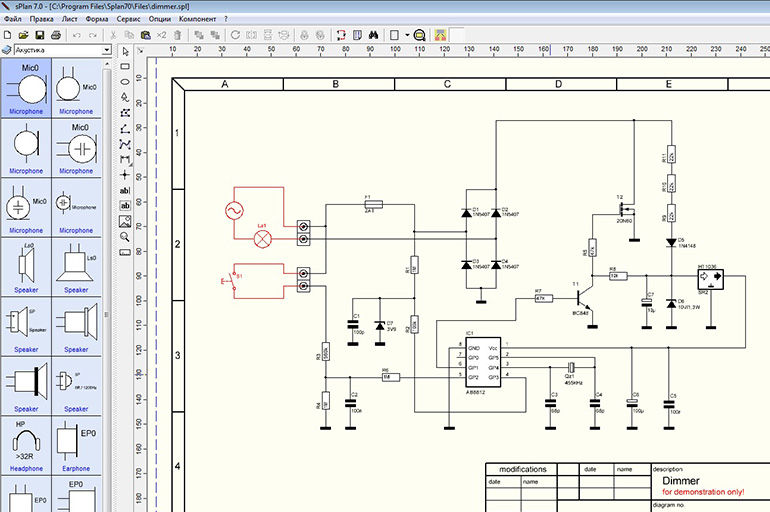Open the Компонент menu
This screenshot has height=512, width=770.
[x=197, y=19]
